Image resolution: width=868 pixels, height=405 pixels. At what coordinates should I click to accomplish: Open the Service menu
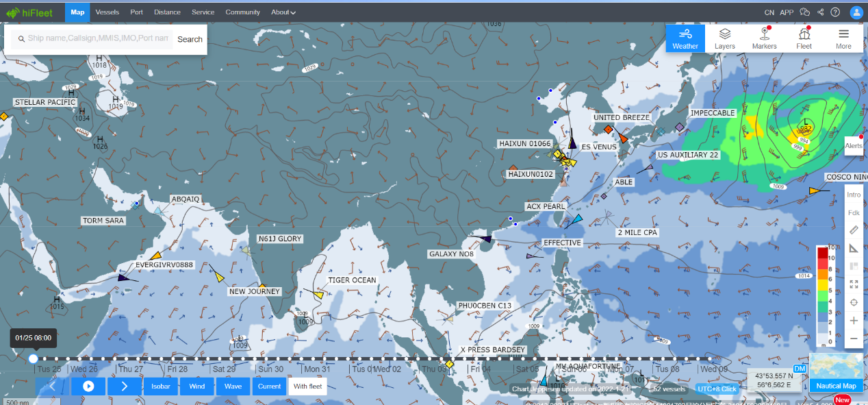point(203,12)
